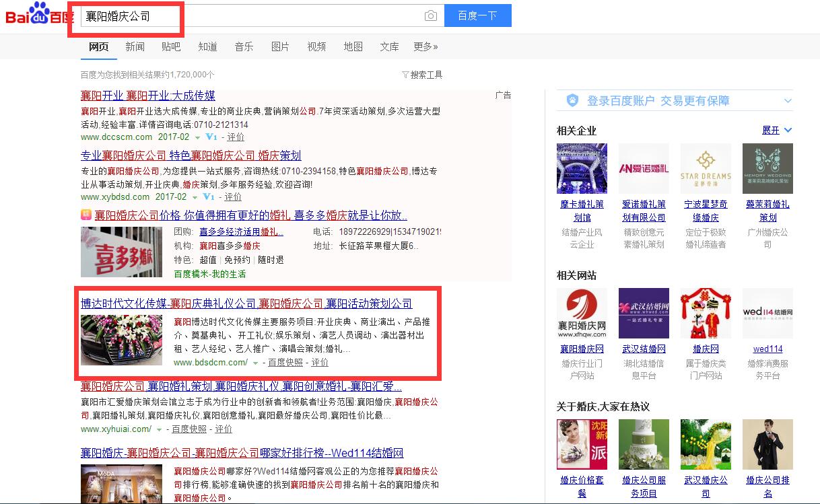
Task: Open the 地图 tab
Action: point(353,46)
